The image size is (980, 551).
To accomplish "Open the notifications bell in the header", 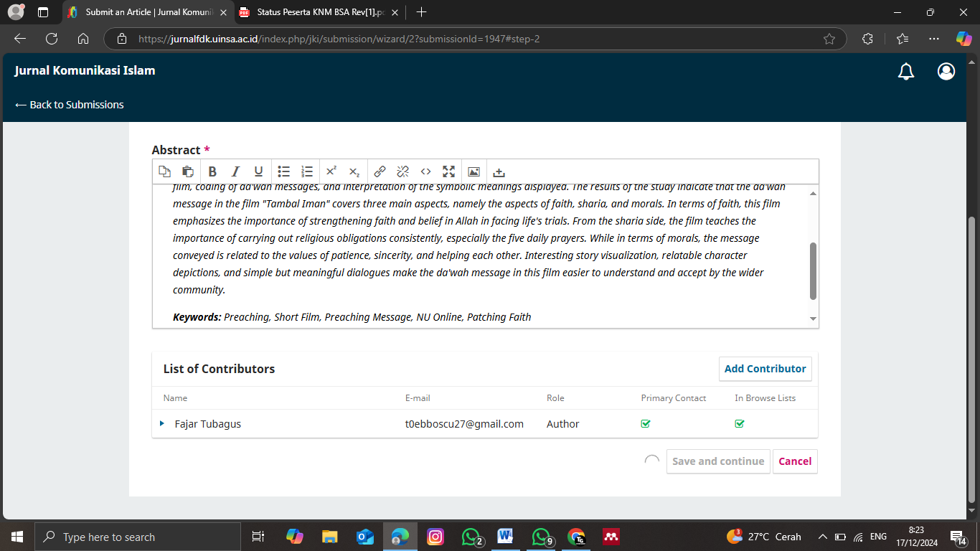I will [x=906, y=71].
